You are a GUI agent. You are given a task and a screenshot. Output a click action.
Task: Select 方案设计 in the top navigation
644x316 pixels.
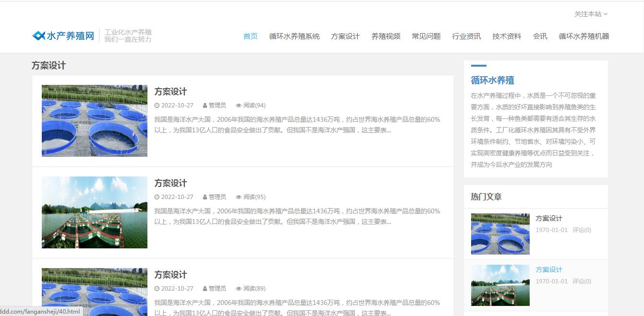click(345, 36)
